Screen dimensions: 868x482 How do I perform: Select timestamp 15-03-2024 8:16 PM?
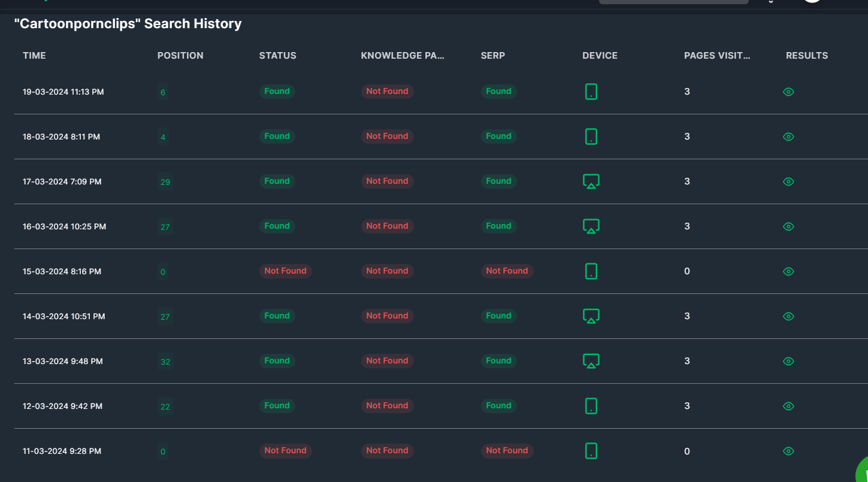[x=62, y=272]
